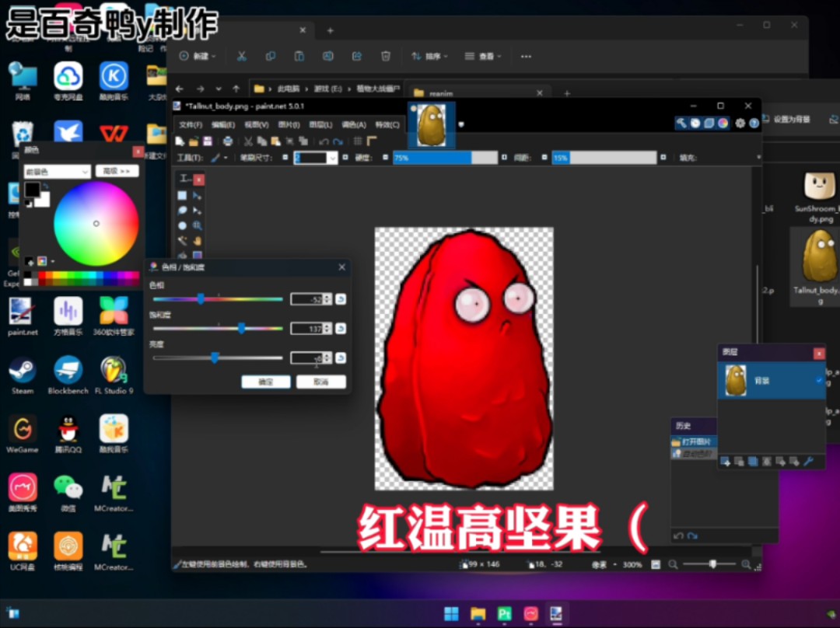The height and width of the screenshot is (628, 840).
Task: Toggle the pixel grid icon in toolbar
Action: (x=358, y=141)
